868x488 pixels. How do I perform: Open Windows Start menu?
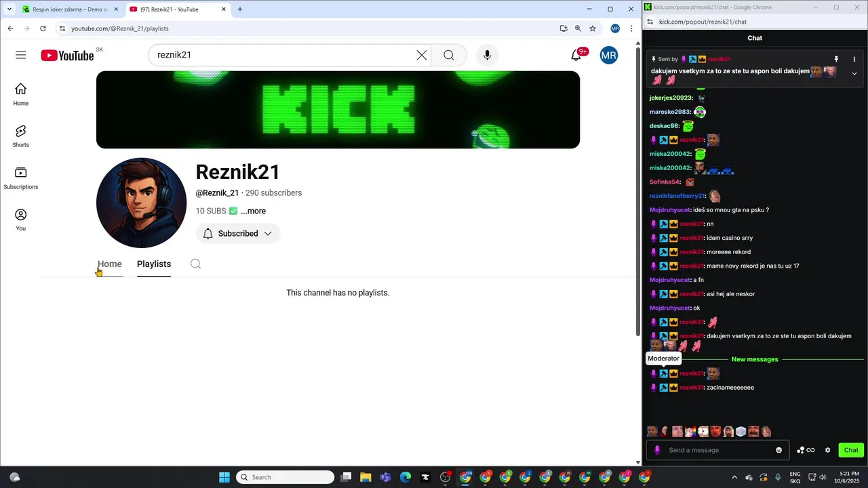pos(224,477)
